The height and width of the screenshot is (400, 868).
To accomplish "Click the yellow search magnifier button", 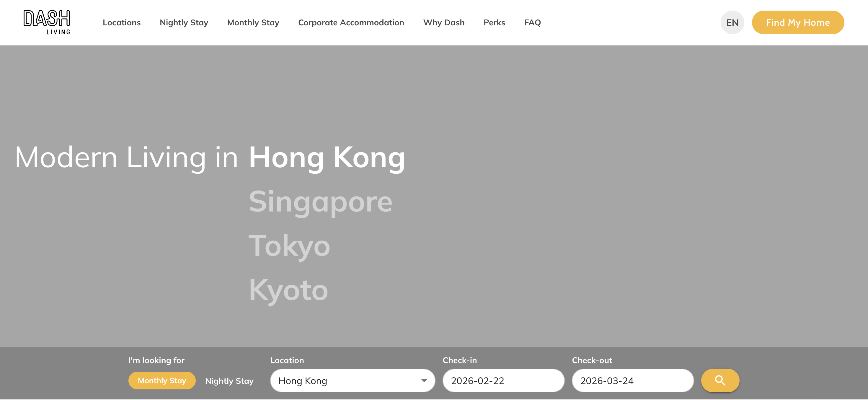I will point(720,381).
